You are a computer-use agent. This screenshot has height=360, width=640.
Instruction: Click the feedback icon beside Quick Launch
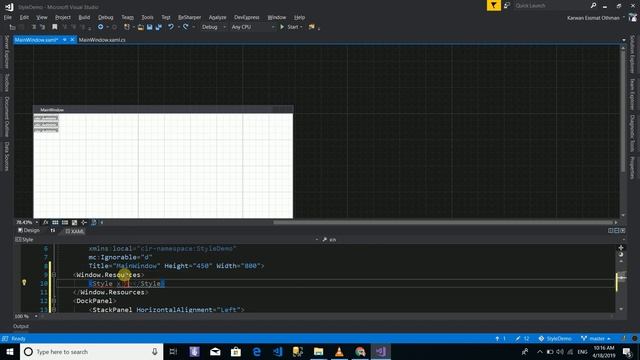click(x=507, y=5)
